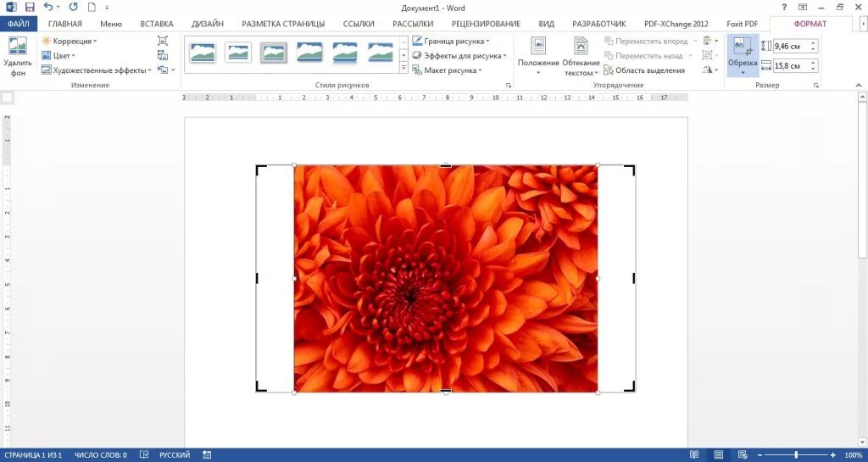Decrease picture width with spinner down
This screenshot has width=868, height=462.
click(813, 70)
